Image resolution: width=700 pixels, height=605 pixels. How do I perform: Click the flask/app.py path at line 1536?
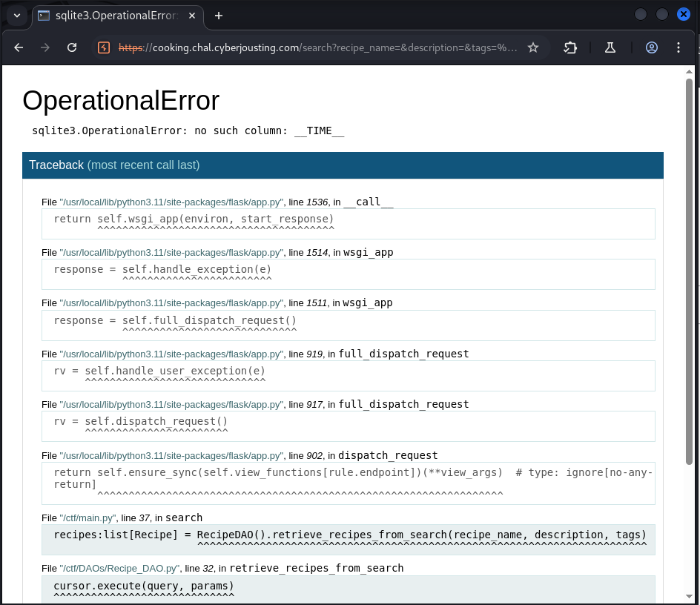coord(171,202)
